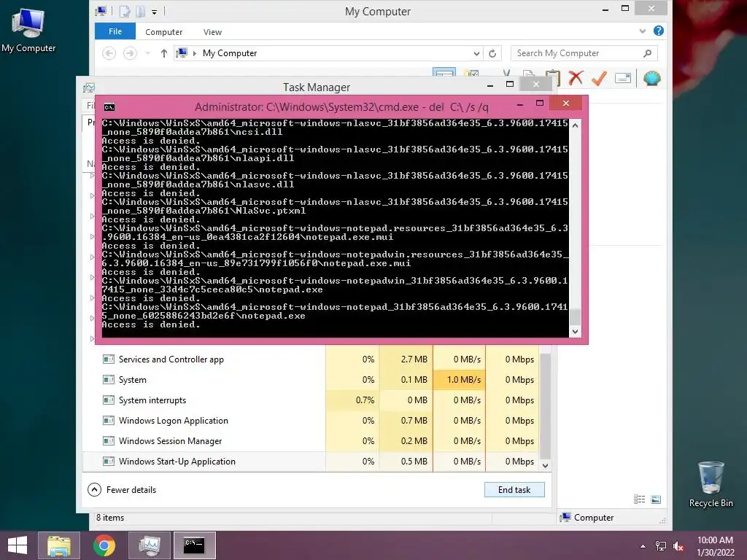
Task: Open Customize Quick Access Toolbar dropdown
Action: (155, 12)
